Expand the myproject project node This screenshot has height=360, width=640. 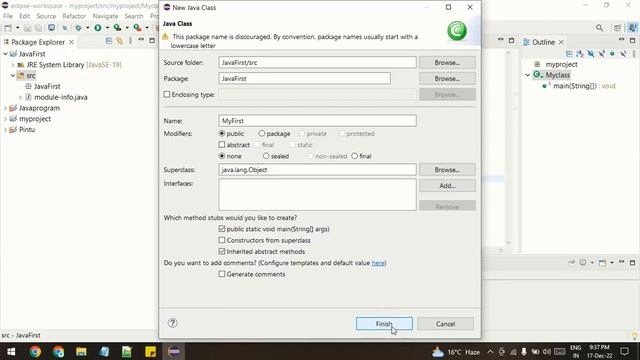[5, 119]
